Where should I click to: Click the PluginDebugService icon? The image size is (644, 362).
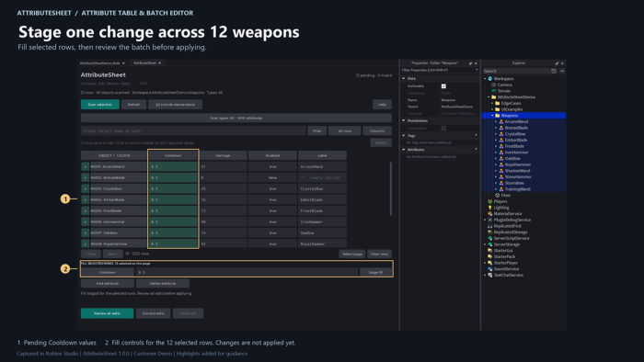tap(490, 221)
